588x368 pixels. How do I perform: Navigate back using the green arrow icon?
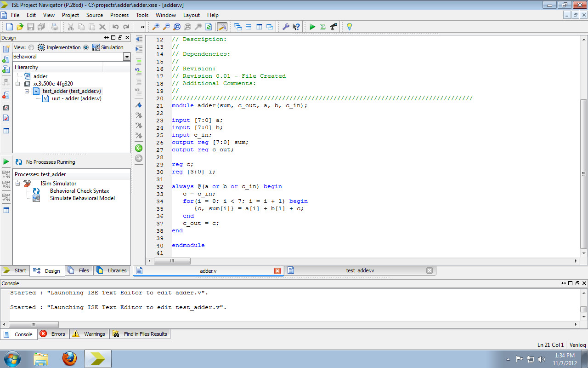139,148
